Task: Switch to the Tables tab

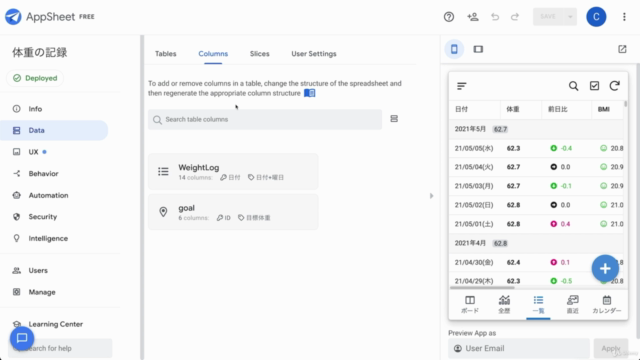Action: pyautogui.click(x=165, y=54)
